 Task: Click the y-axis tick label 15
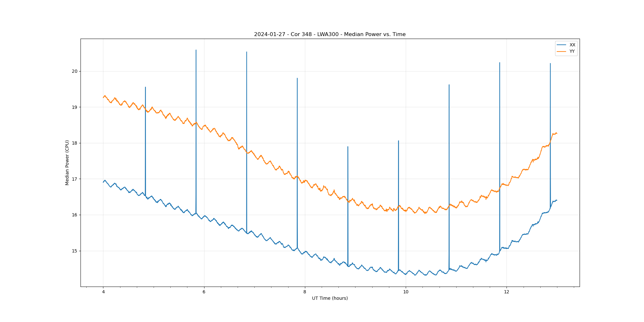tap(75, 251)
